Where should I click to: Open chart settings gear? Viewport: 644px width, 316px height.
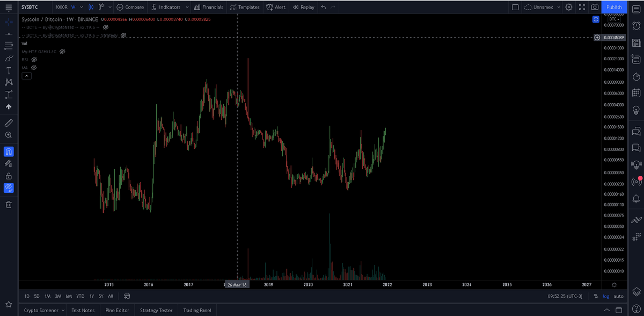569,7
